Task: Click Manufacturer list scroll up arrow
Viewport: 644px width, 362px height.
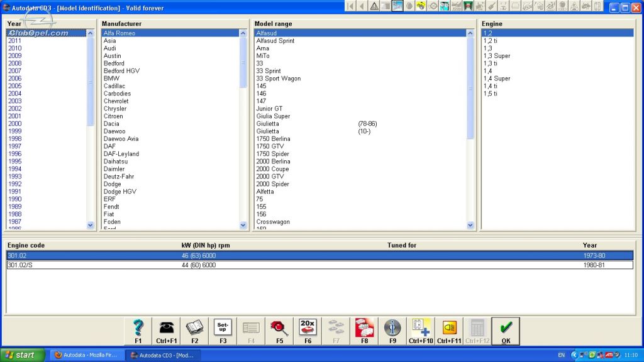Action: (243, 33)
